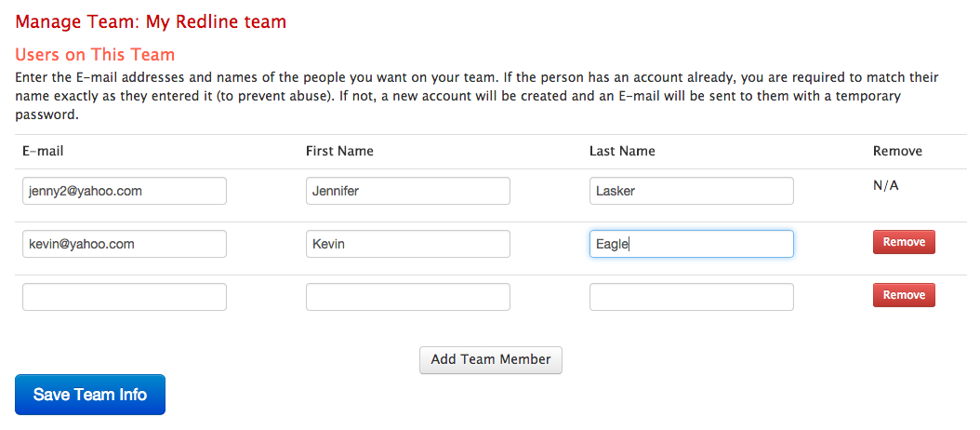Click the Remove column header
The height and width of the screenshot is (430, 980).
(897, 151)
